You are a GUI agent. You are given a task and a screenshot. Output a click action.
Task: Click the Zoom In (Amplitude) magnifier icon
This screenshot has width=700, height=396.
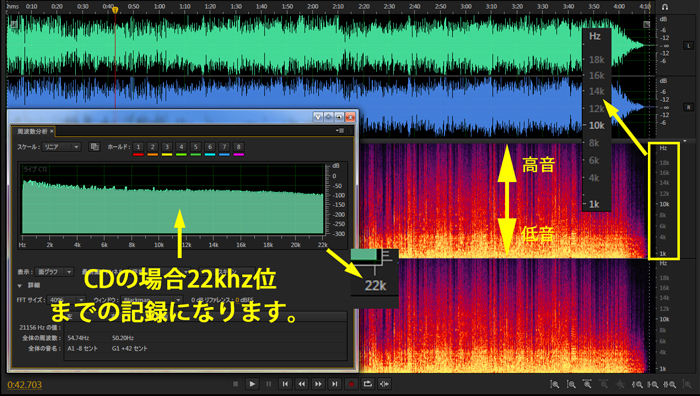point(554,384)
